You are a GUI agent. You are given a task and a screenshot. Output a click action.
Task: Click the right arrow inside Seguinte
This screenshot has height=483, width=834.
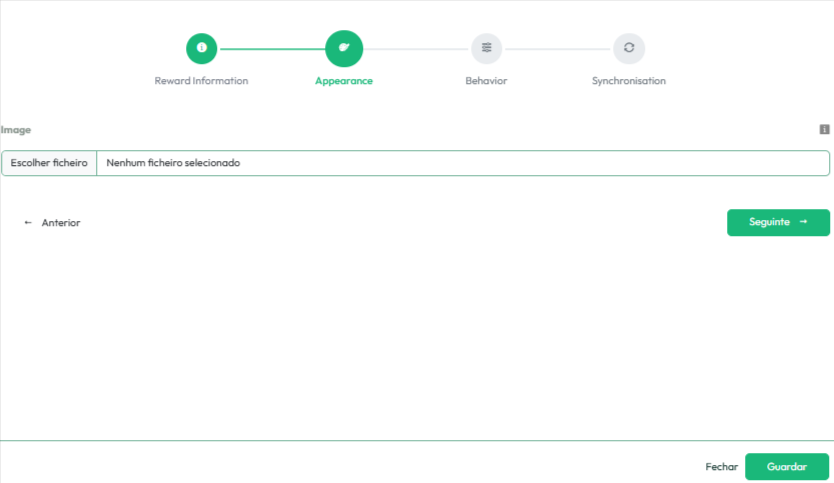(803, 222)
